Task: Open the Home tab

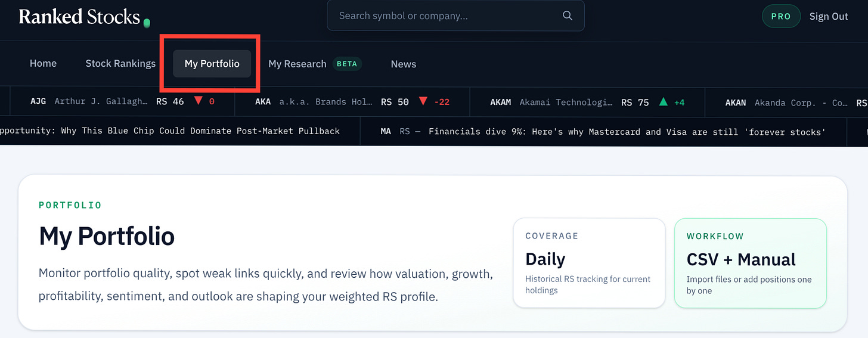Action: coord(43,63)
